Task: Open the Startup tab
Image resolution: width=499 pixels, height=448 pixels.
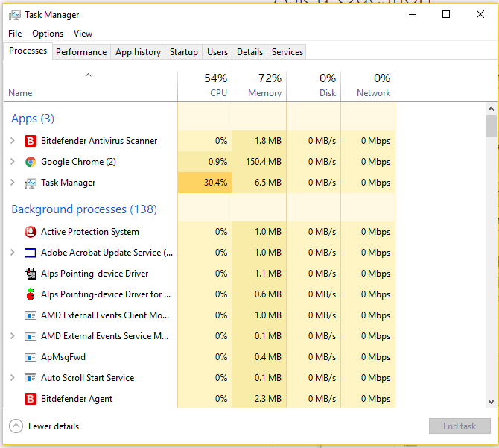Action: point(184,52)
